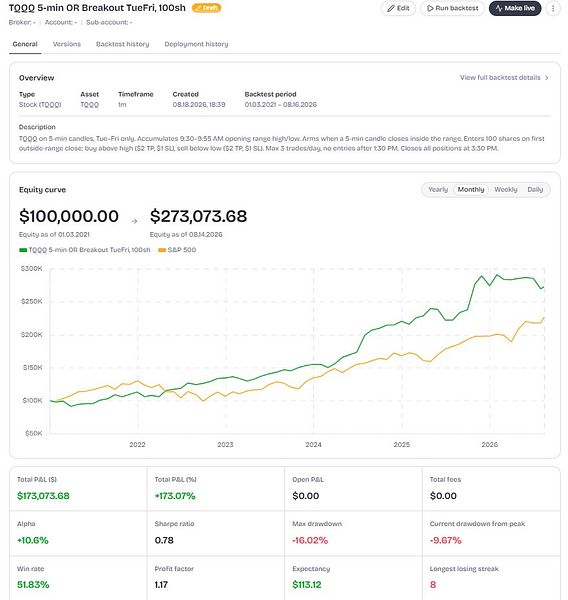The width and height of the screenshot is (568, 600).
Task: Click the Edit button
Action: [x=398, y=8]
